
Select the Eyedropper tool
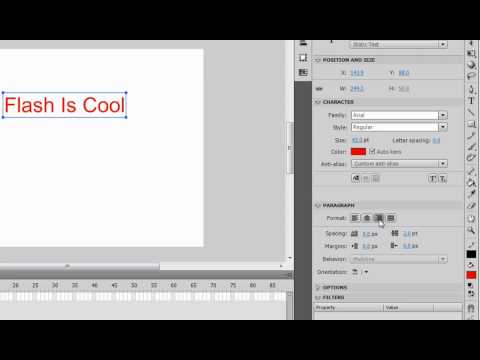click(x=471, y=194)
